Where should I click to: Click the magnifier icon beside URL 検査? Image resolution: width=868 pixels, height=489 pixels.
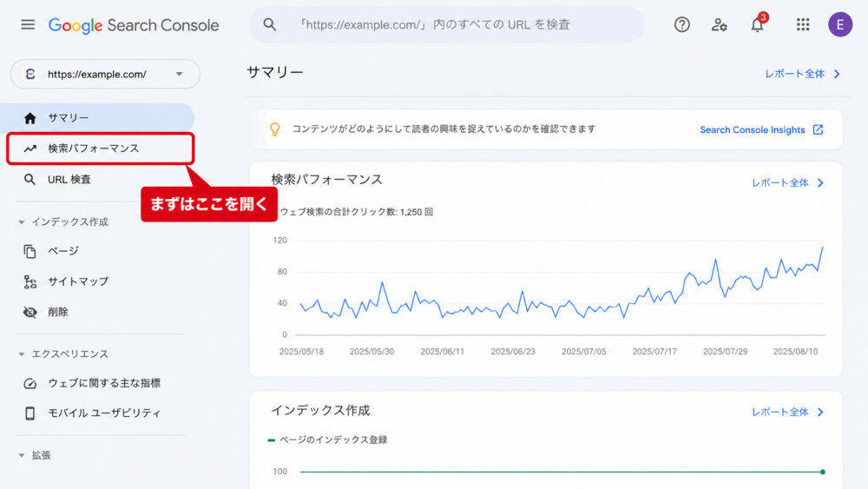(x=30, y=180)
